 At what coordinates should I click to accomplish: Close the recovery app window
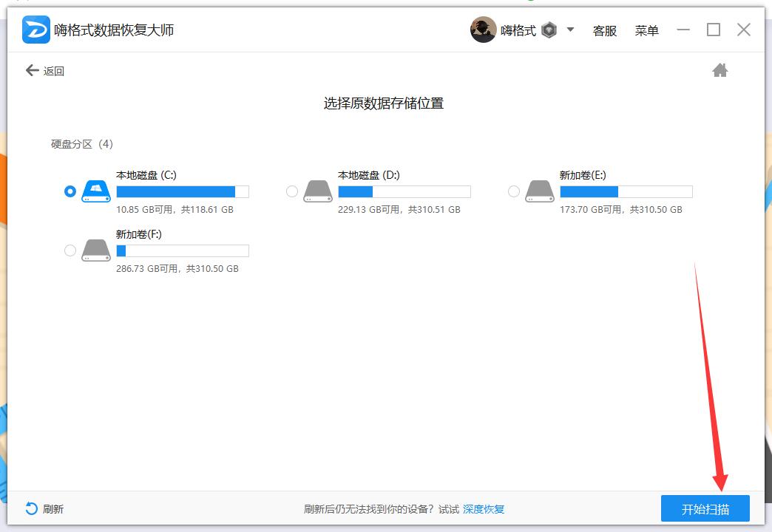pos(743,30)
